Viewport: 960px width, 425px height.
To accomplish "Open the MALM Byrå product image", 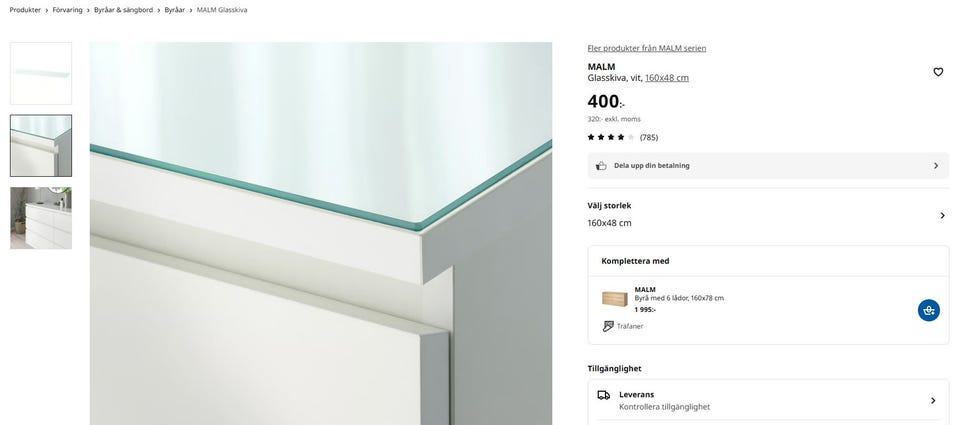I will 615,299.
